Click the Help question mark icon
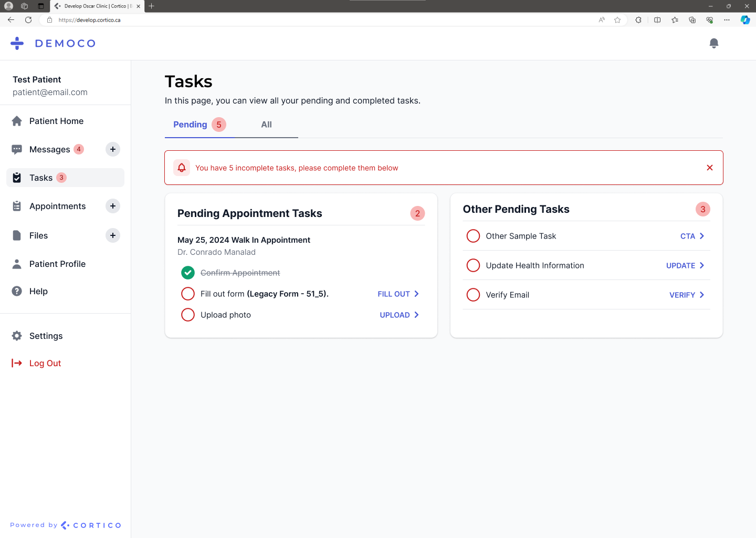Screen dimensions: 756x538 click(x=17, y=291)
